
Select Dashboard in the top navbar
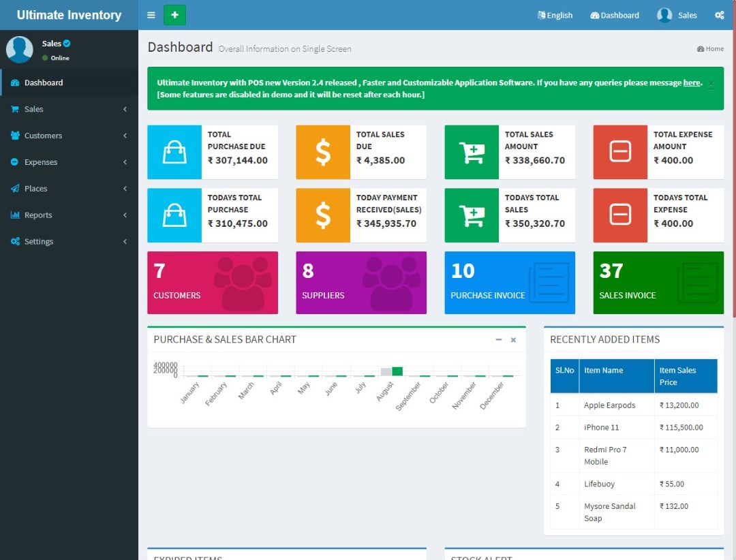(x=614, y=14)
